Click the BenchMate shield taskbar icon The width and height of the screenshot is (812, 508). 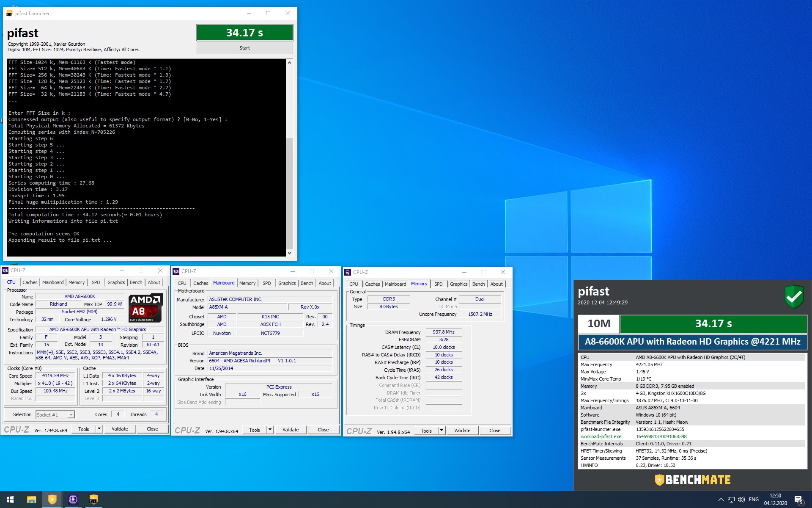click(52, 500)
